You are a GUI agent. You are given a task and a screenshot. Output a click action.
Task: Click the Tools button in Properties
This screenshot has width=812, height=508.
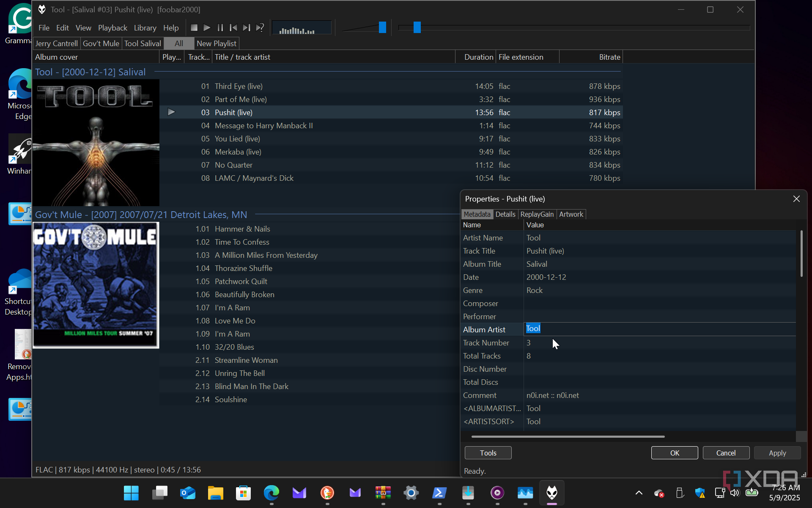pos(488,453)
